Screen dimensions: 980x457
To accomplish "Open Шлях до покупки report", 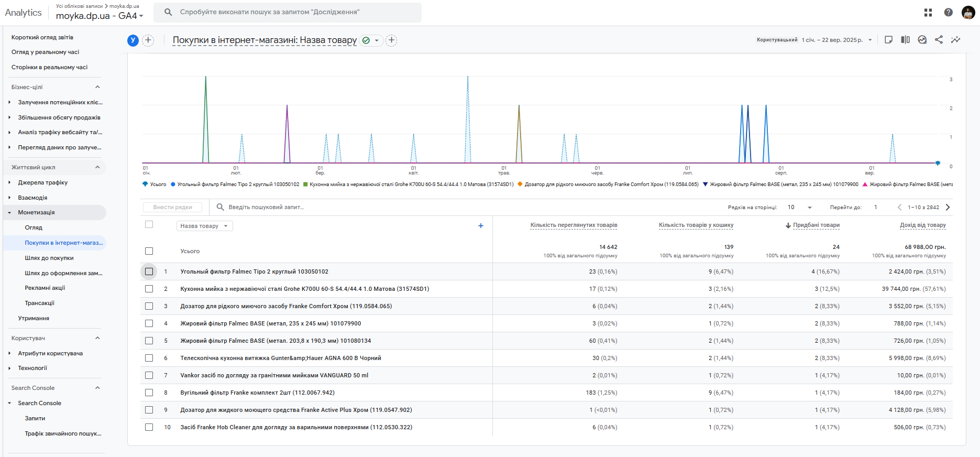I will pos(49,258).
